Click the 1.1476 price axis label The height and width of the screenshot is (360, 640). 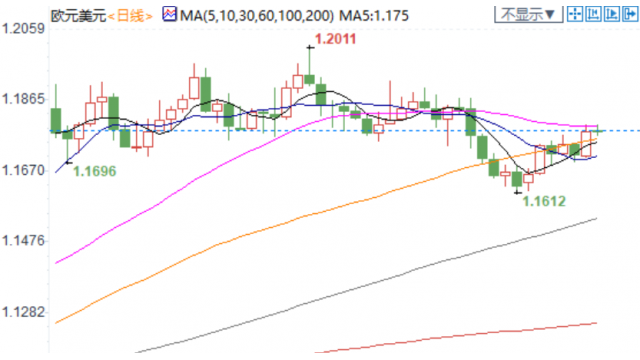[x=23, y=241]
